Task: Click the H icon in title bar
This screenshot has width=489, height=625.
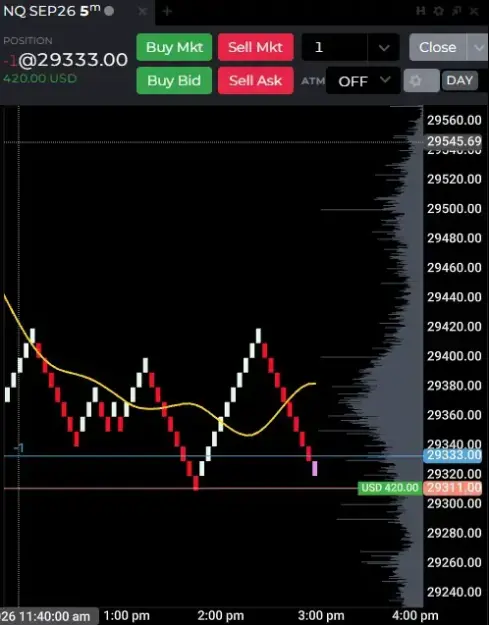Action: point(420,11)
